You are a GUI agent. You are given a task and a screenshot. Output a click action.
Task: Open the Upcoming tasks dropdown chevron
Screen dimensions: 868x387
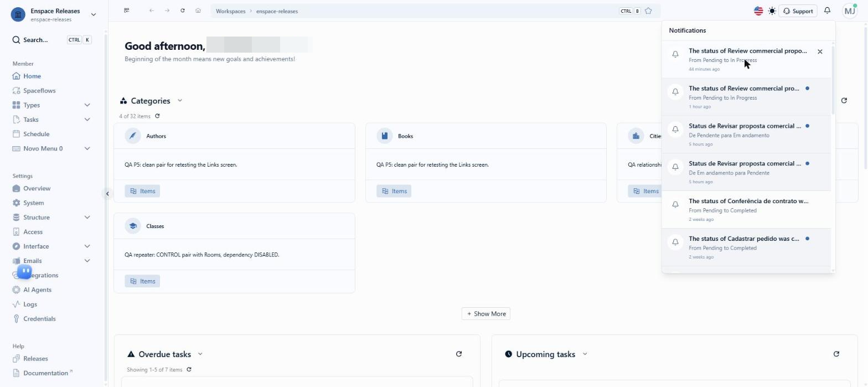[x=585, y=354]
